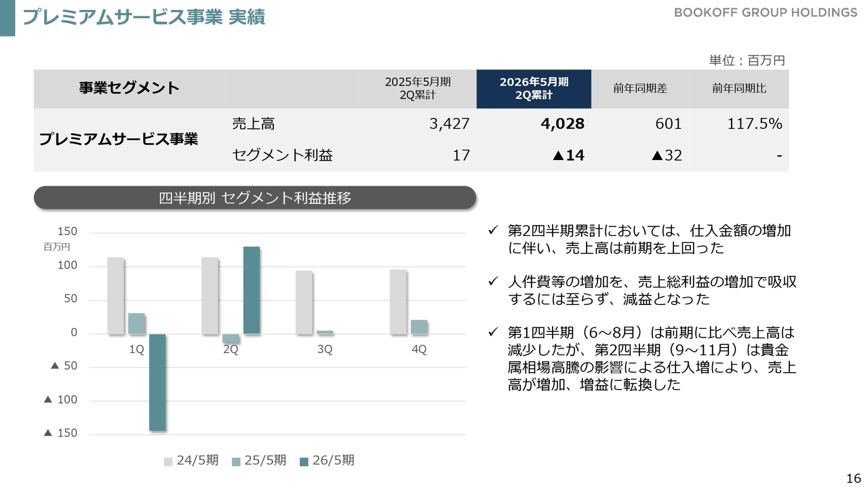Select the 2025年5月期 2Q累計 column header
Screen dimensions: 868x488
tap(418, 89)
